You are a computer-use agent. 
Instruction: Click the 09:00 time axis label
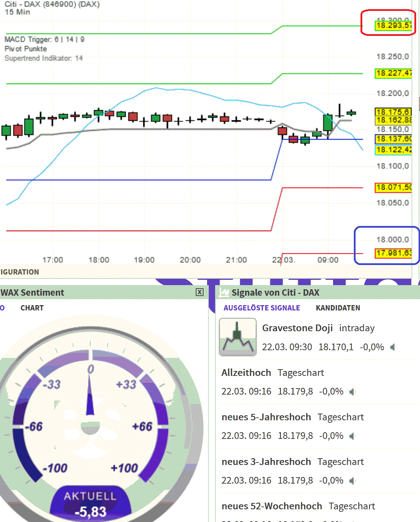[x=328, y=260]
